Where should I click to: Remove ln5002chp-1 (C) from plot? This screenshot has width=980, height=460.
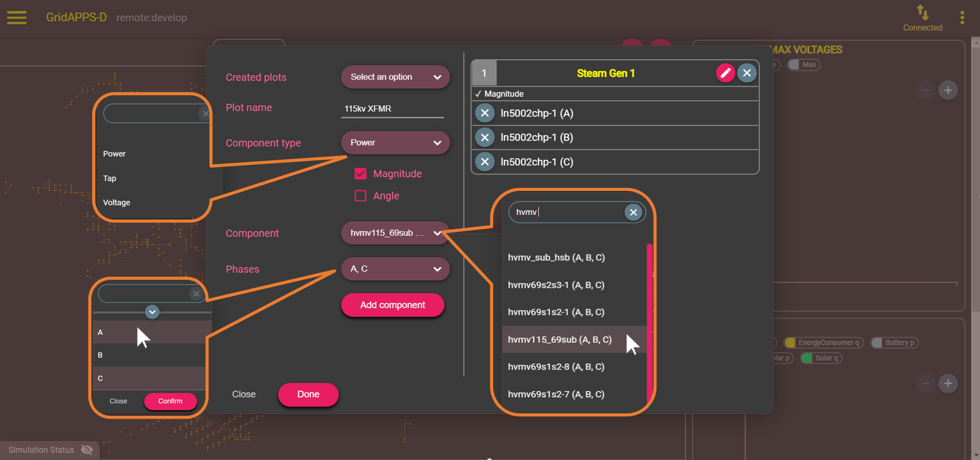coord(485,162)
